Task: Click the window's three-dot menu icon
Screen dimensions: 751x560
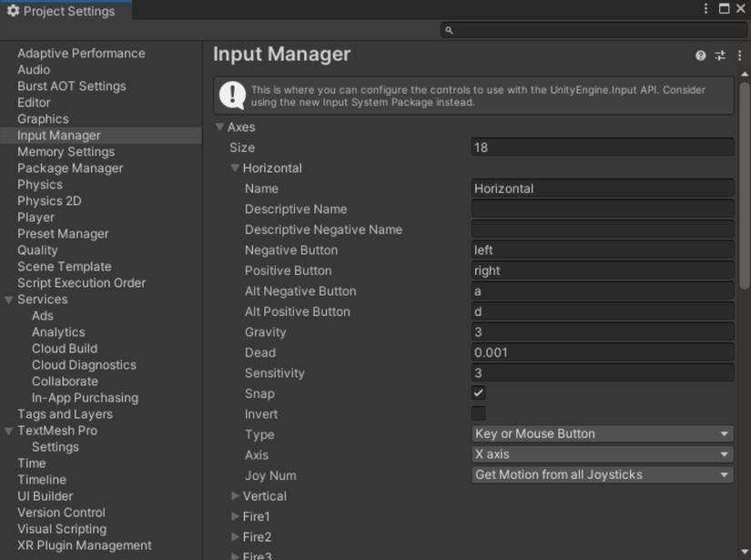Action: point(705,9)
